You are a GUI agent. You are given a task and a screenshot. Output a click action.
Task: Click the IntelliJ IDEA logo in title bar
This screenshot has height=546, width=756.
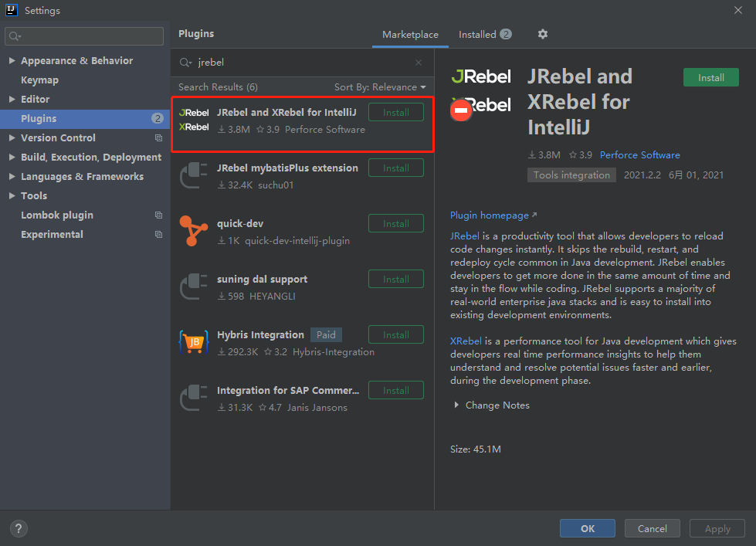11,9
